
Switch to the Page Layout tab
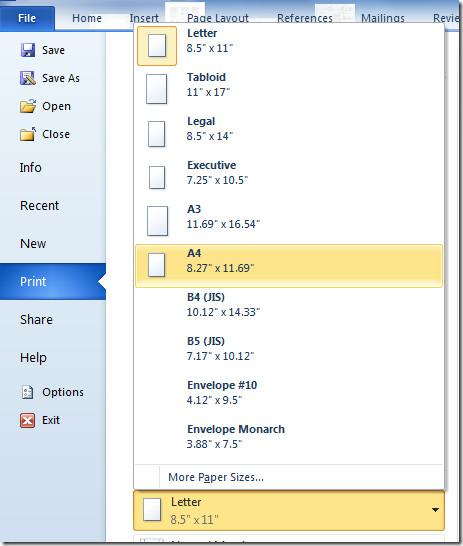click(218, 18)
